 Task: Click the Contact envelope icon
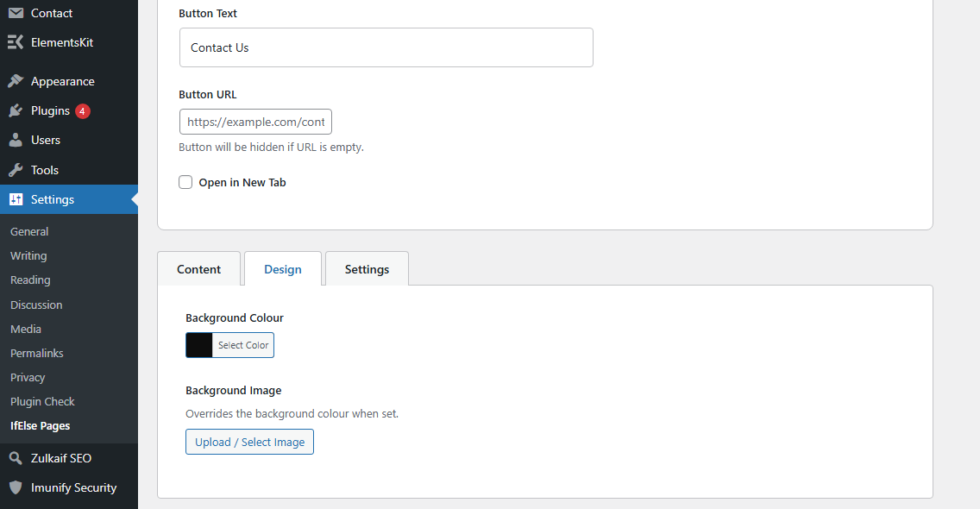tap(16, 13)
